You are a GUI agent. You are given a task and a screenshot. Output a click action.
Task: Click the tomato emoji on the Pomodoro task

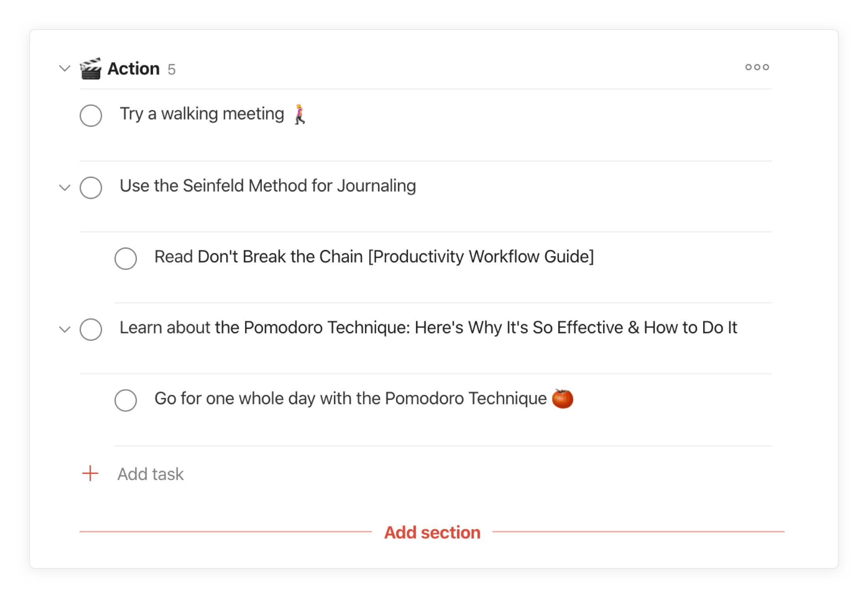click(563, 398)
